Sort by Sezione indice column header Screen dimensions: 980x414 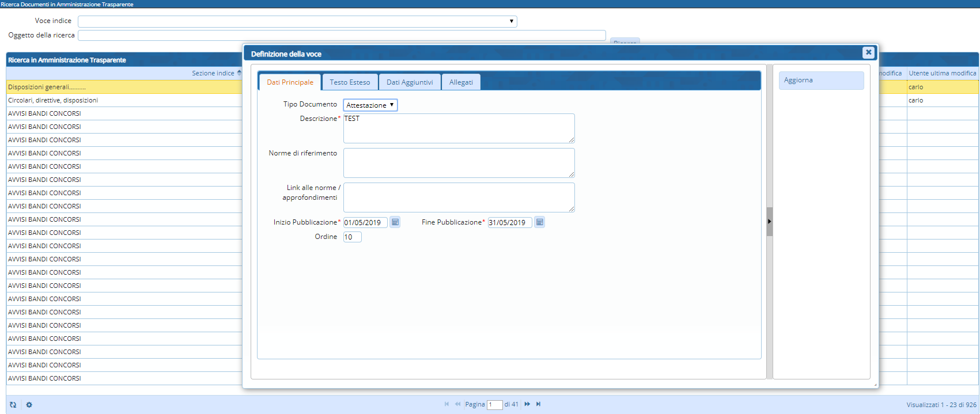[213, 73]
